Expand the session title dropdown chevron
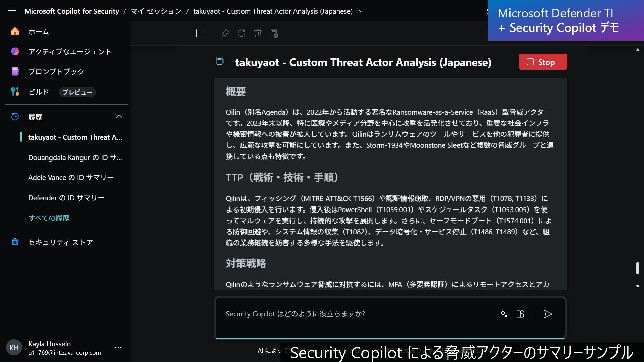Image resolution: width=644 pixels, height=362 pixels. (361, 11)
